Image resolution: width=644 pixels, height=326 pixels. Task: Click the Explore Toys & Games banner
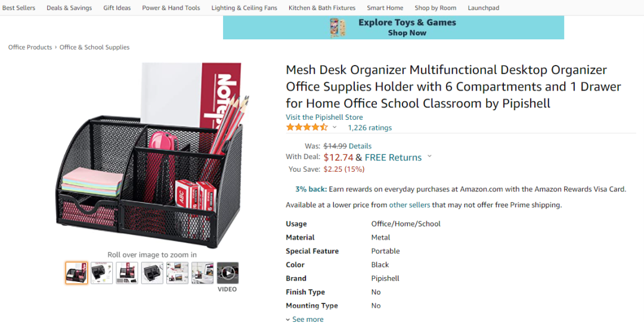[393, 27]
